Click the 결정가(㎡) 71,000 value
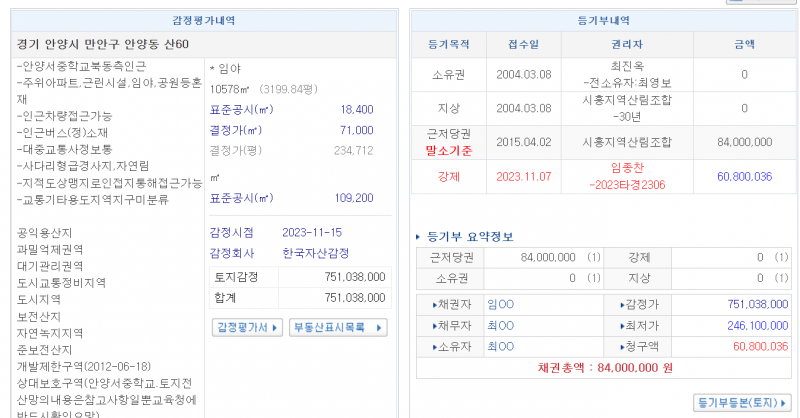The image size is (800, 418). click(356, 131)
